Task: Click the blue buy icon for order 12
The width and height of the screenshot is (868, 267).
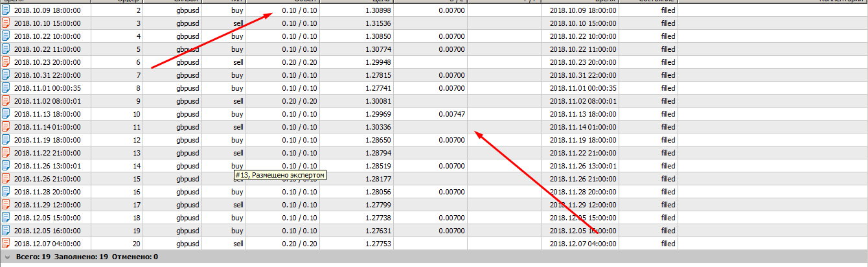Action: pos(6,140)
